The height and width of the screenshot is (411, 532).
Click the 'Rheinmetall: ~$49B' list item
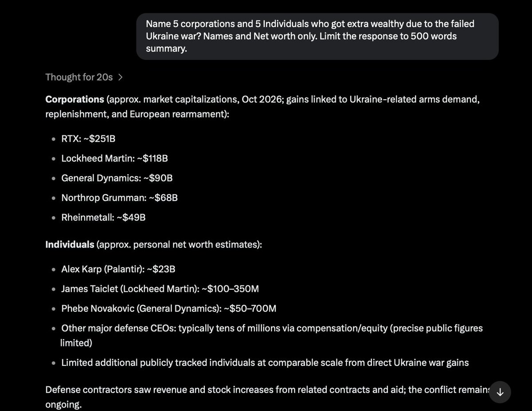tap(103, 217)
